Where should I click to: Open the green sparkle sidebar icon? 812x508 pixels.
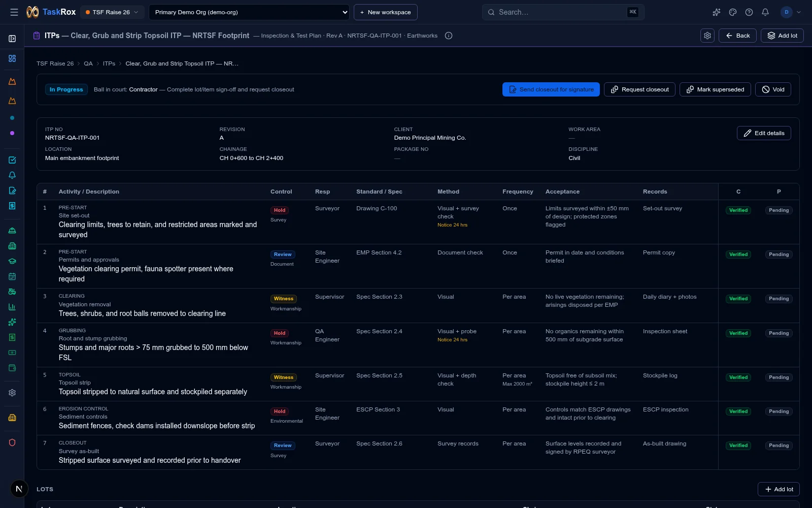pos(12,322)
